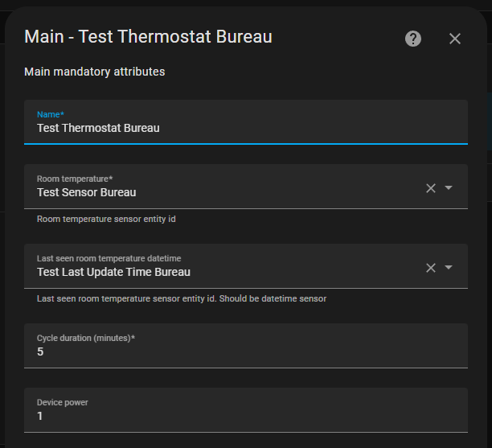Viewport: 492px width, 448px height.
Task: Click the dialog title Main - Test Thermostat Bureau
Action: [x=148, y=37]
